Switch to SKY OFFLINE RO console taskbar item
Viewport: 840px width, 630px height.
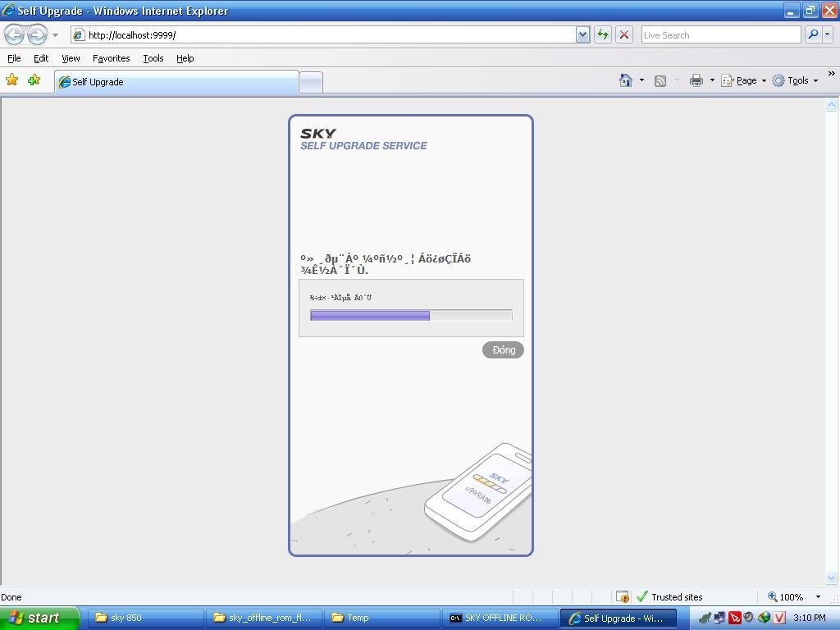(500, 618)
